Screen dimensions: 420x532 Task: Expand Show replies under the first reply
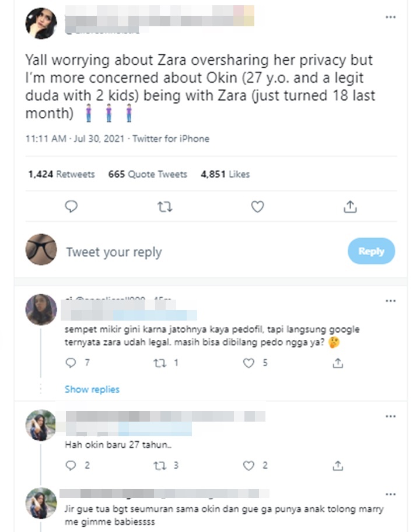tap(92, 389)
